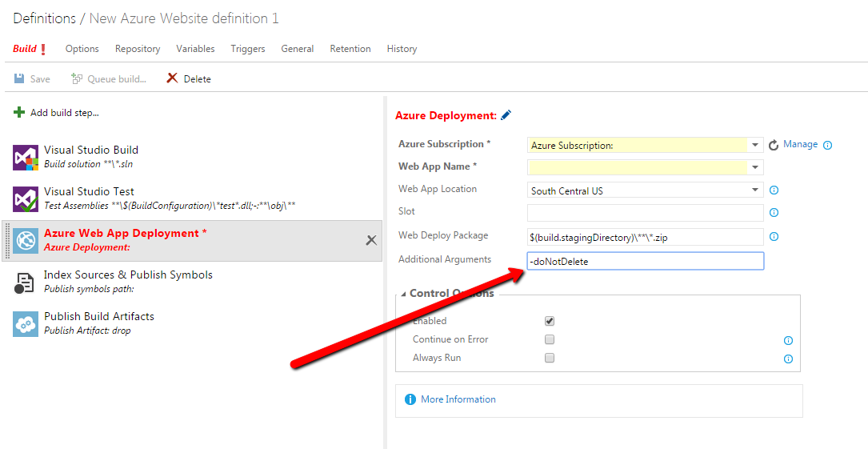Viewport: 868px width, 449px height.
Task: Click the green Add build step plus icon
Action: [x=19, y=112]
